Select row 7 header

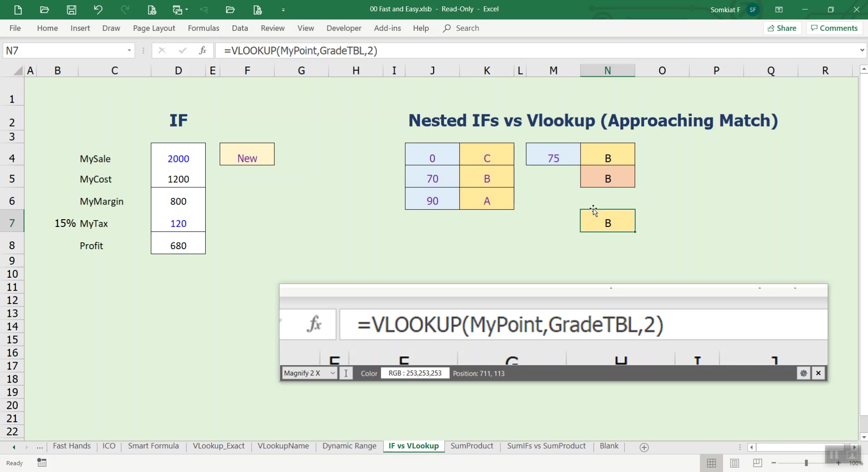(12, 223)
